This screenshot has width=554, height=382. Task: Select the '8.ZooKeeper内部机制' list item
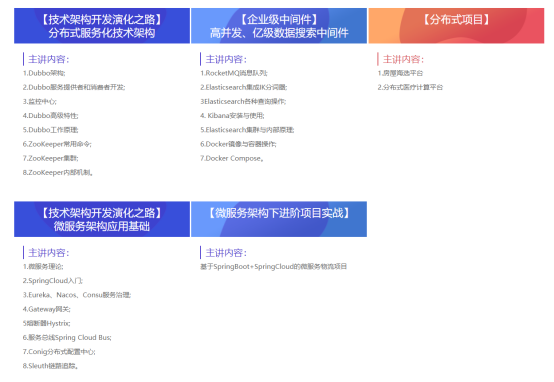(x=58, y=172)
